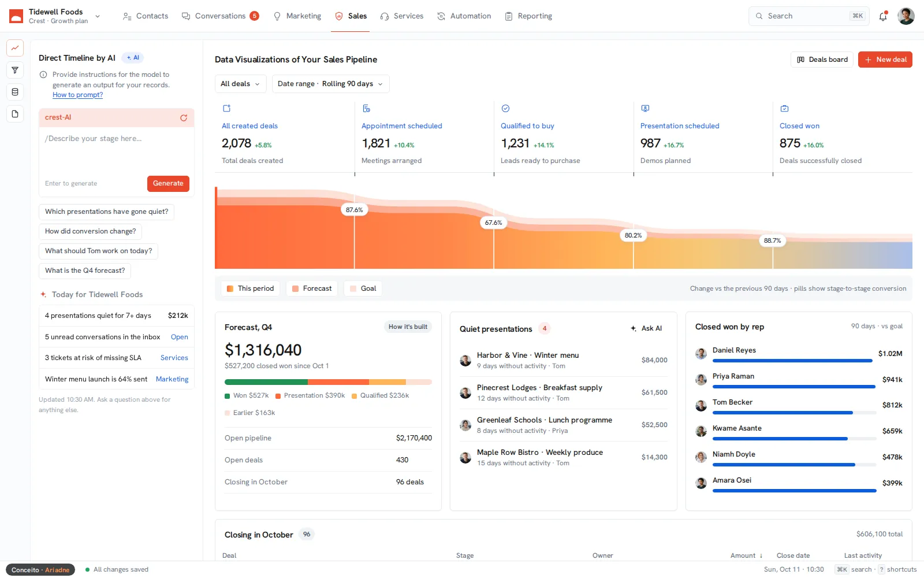Click the Tidewell Foods logo icon
The image size is (924, 578).
pos(16,16)
